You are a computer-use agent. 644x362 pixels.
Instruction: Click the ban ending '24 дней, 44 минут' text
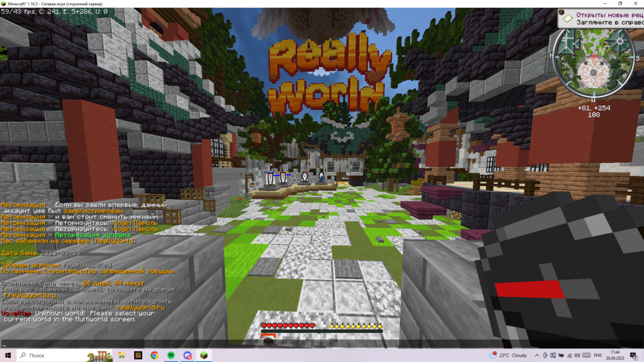pyautogui.click(x=113, y=283)
